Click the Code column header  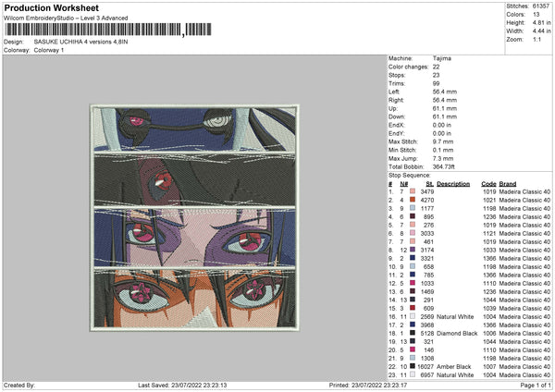pyautogui.click(x=488, y=184)
